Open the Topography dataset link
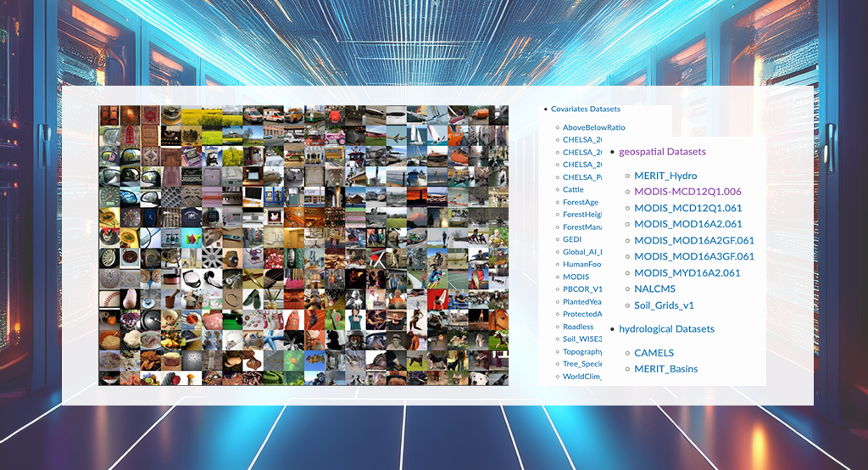Viewport: 868px width, 470px height. [581, 352]
